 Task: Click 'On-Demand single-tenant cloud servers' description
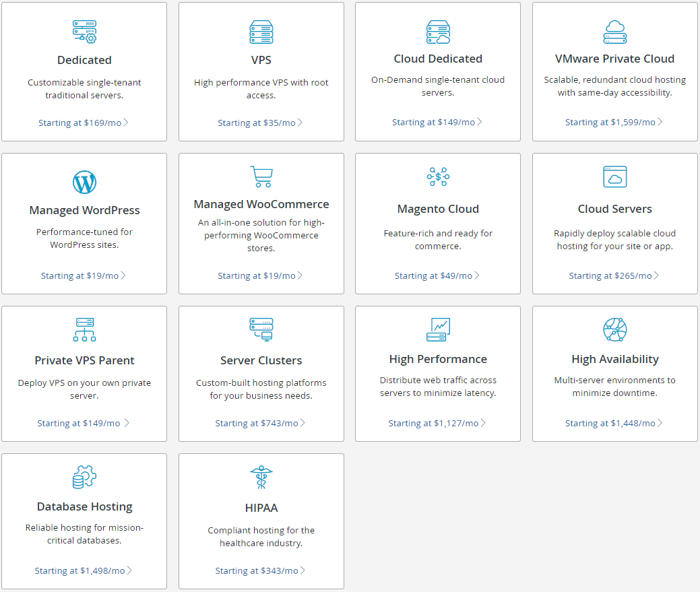click(x=438, y=86)
